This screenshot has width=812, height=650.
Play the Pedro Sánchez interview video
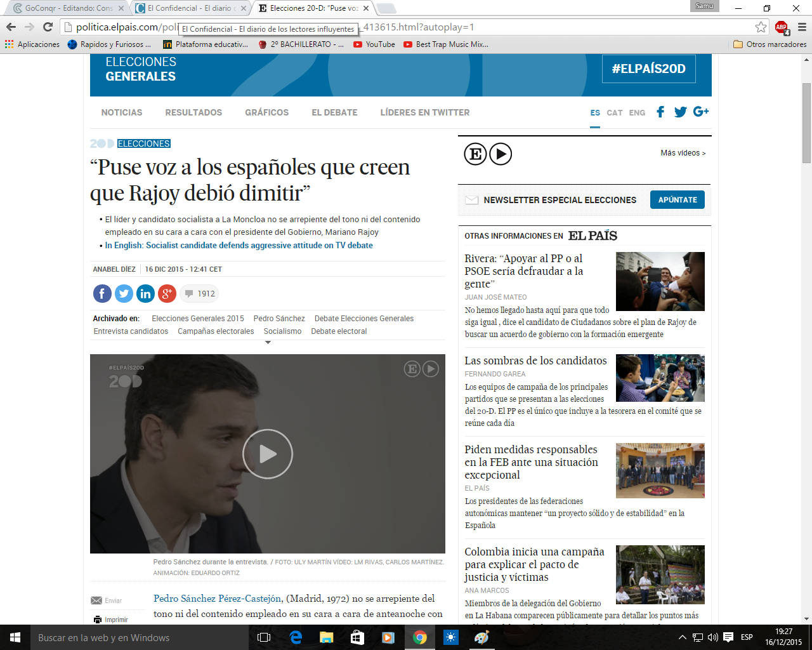(268, 454)
